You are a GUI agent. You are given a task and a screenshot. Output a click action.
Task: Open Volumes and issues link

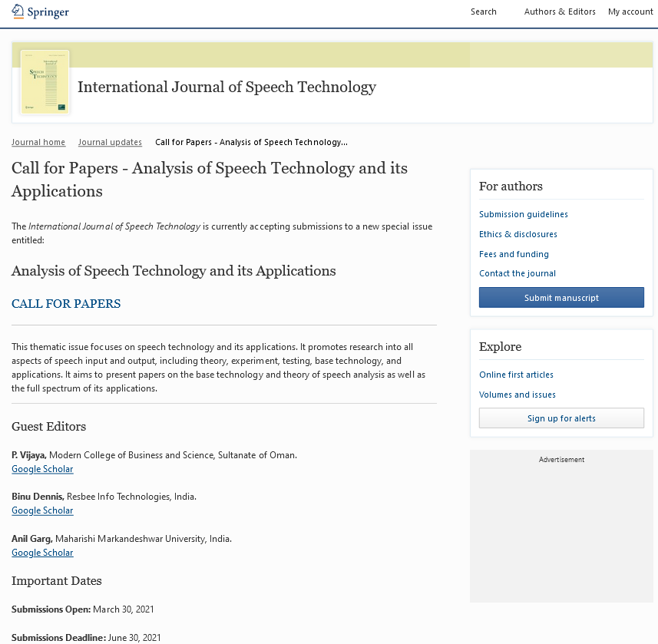pyautogui.click(x=517, y=395)
